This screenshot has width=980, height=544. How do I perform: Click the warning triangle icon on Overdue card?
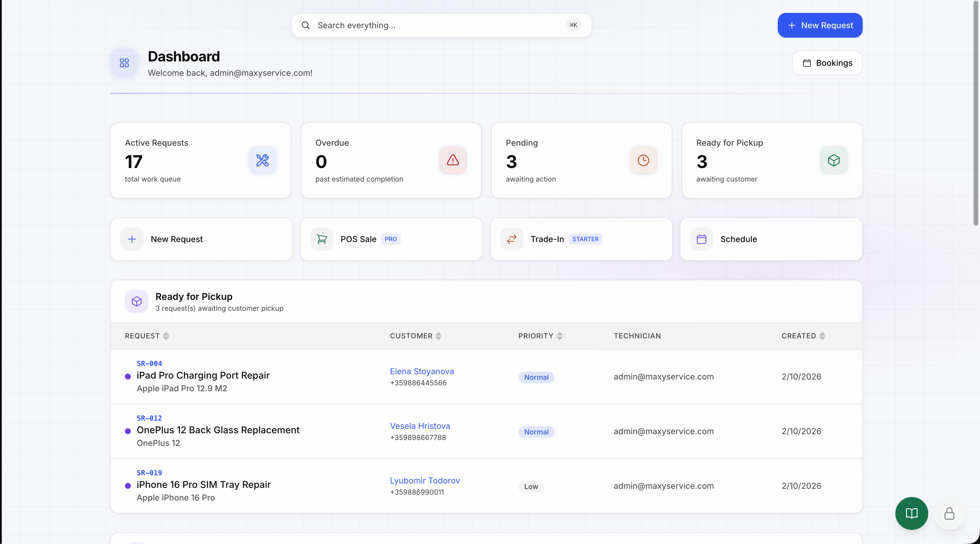(452, 160)
